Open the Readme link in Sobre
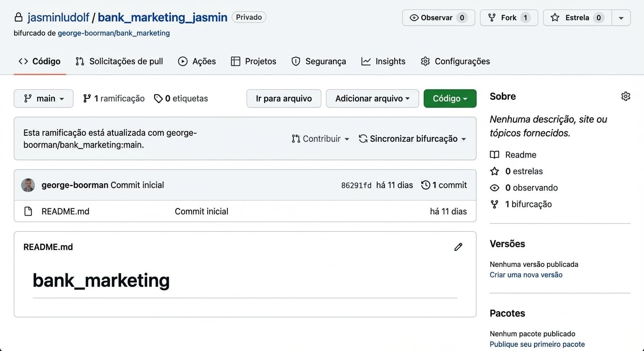The width and height of the screenshot is (644, 351). tap(513, 154)
